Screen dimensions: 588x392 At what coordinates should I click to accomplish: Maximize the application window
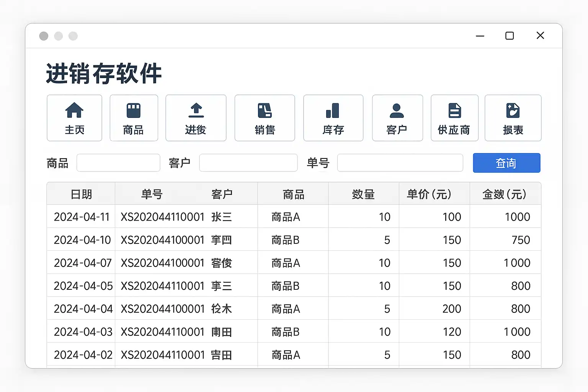[x=510, y=36]
